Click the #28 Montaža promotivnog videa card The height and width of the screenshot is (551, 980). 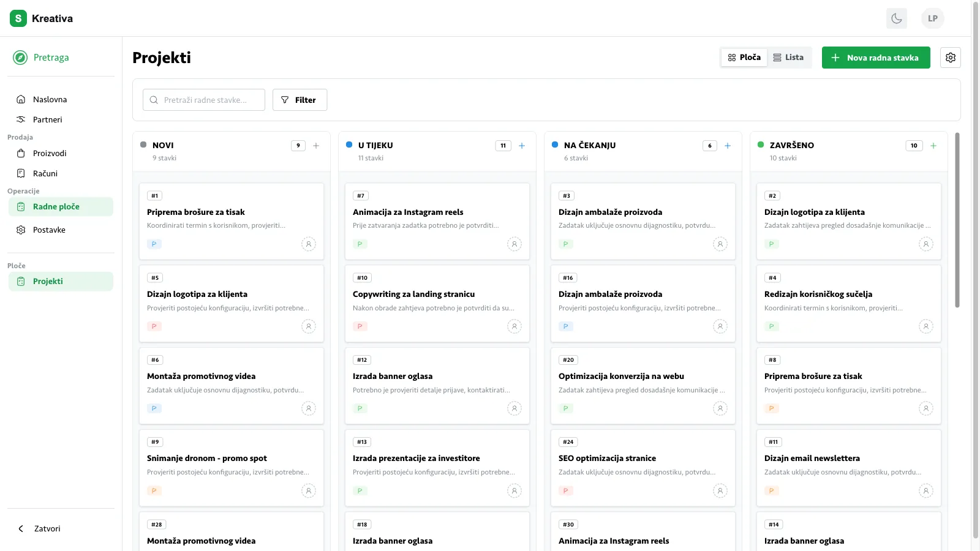pyautogui.click(x=232, y=531)
